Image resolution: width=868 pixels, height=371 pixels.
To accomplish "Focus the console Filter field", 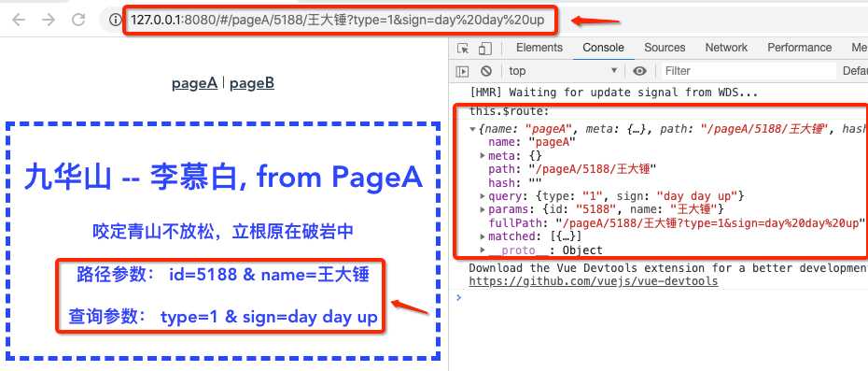I will coord(749,71).
